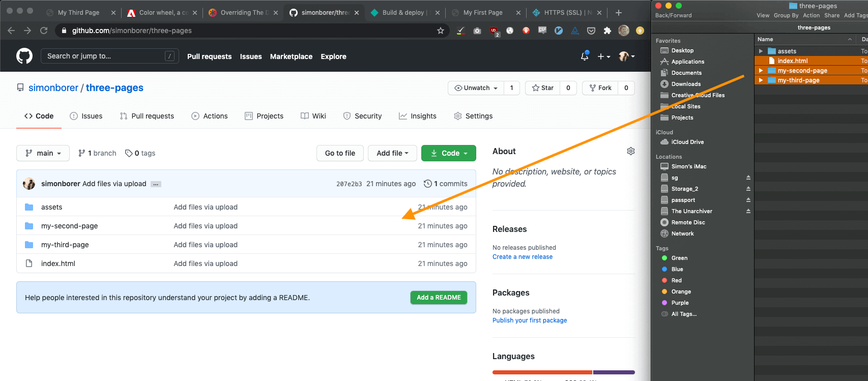
Task: Close the My First Page tab
Action: [518, 13]
